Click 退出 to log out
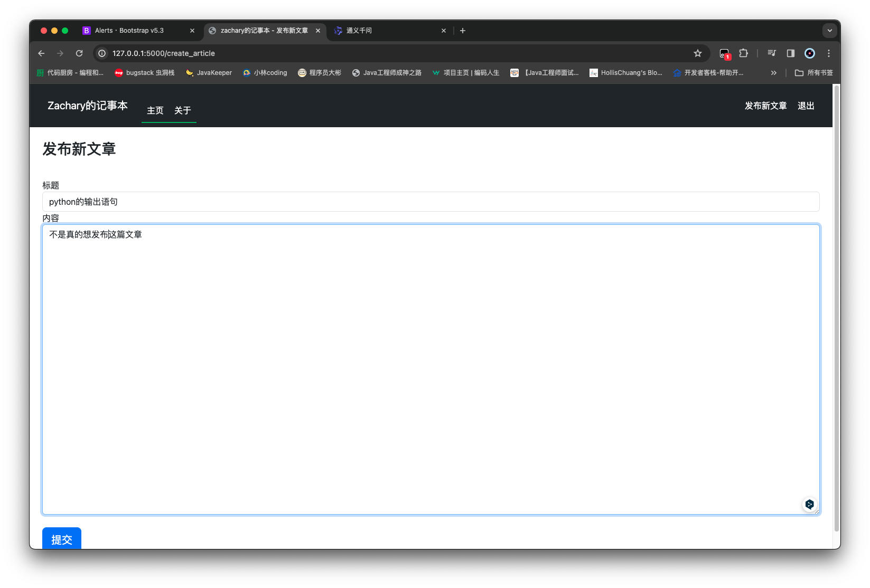Viewport: 870px width, 588px height. [806, 106]
